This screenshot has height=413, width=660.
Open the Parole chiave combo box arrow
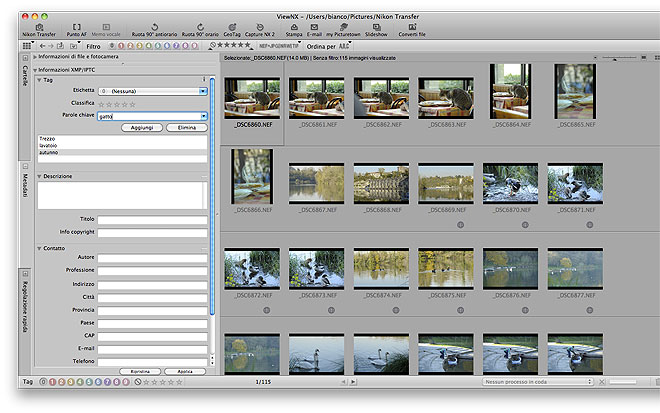[203, 116]
